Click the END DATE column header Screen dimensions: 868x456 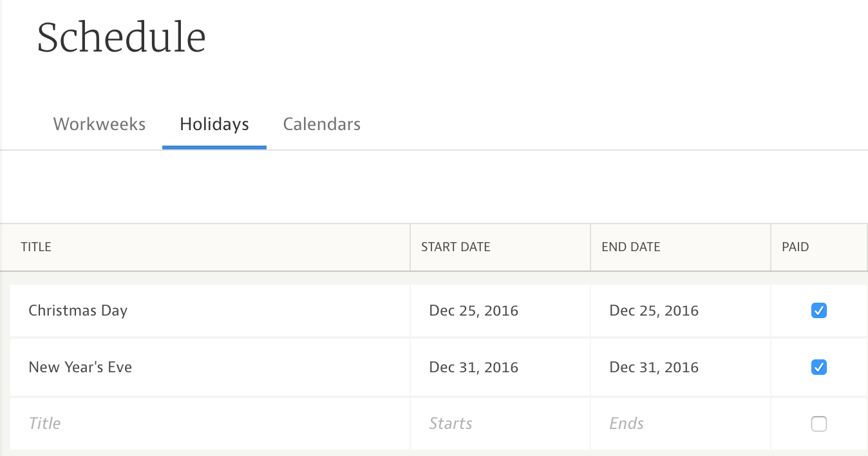pyautogui.click(x=631, y=247)
